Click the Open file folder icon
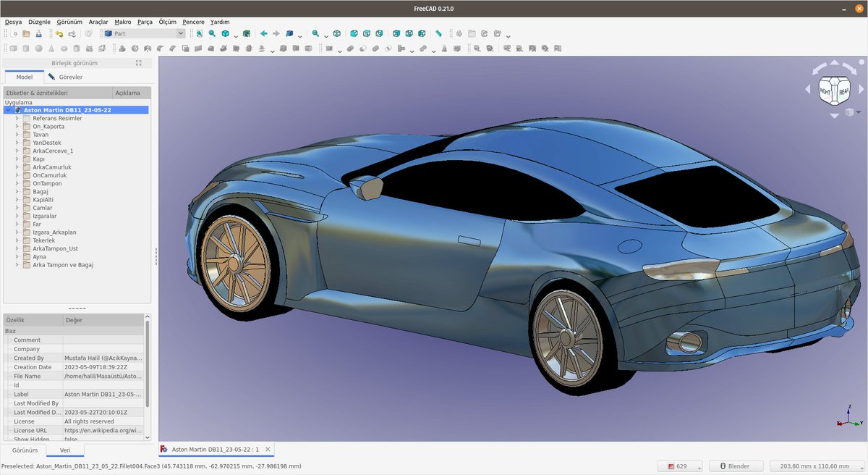868x475 pixels. [26, 33]
